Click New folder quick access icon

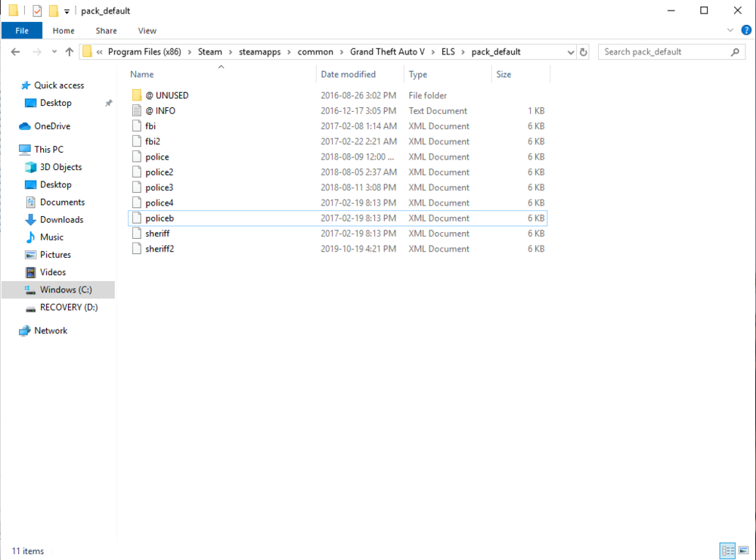tap(54, 11)
